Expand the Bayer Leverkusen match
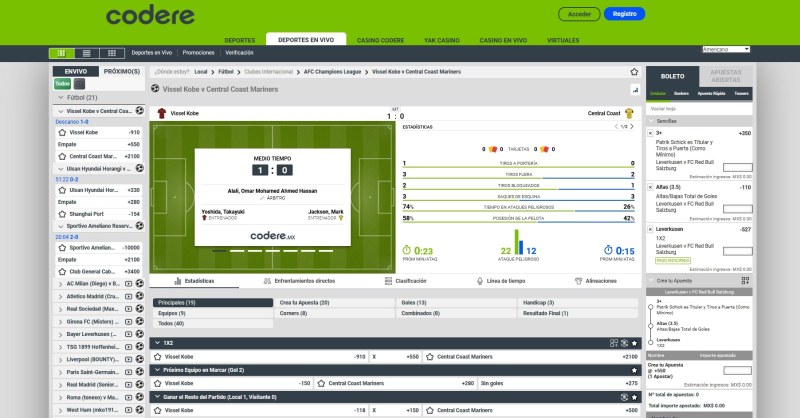800x418 pixels. point(61,334)
